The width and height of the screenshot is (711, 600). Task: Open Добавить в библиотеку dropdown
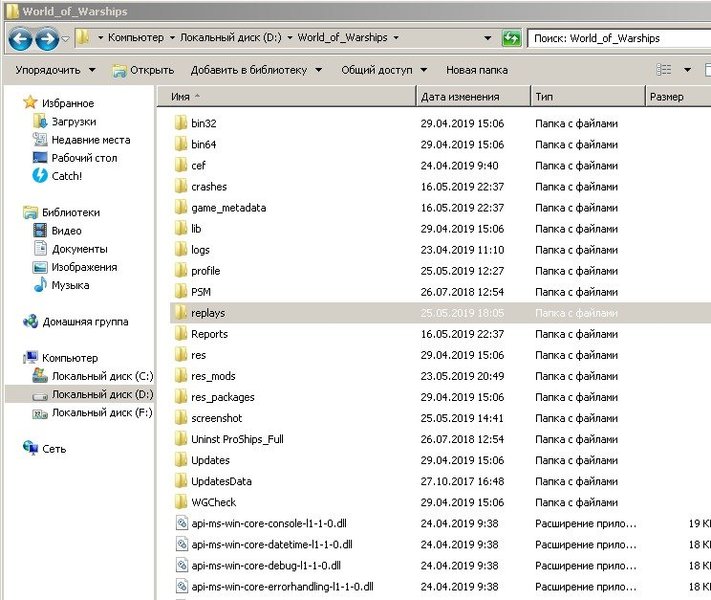(x=256, y=70)
